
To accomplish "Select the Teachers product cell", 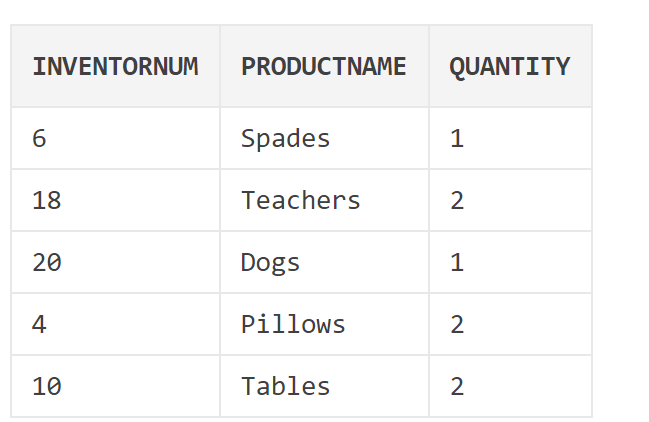I will click(x=324, y=200).
